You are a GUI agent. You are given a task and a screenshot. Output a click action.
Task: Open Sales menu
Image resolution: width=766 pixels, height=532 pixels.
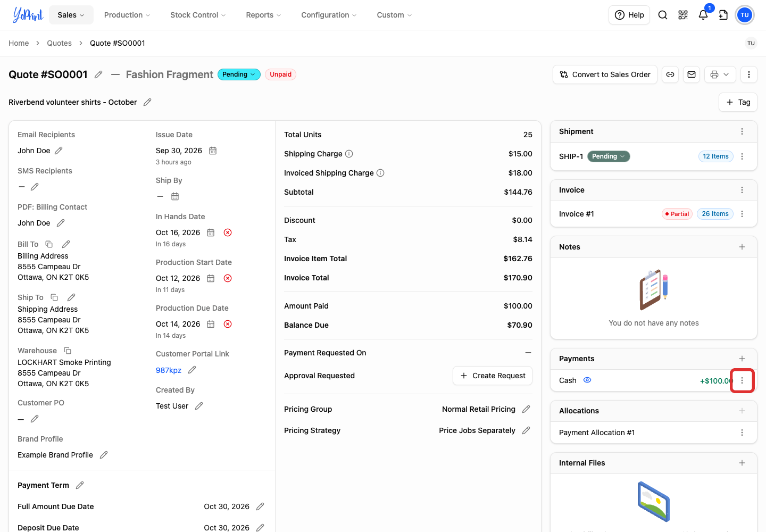71,15
